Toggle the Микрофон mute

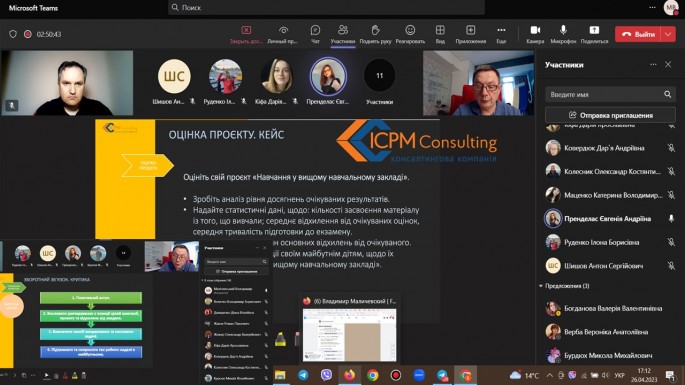pos(563,34)
